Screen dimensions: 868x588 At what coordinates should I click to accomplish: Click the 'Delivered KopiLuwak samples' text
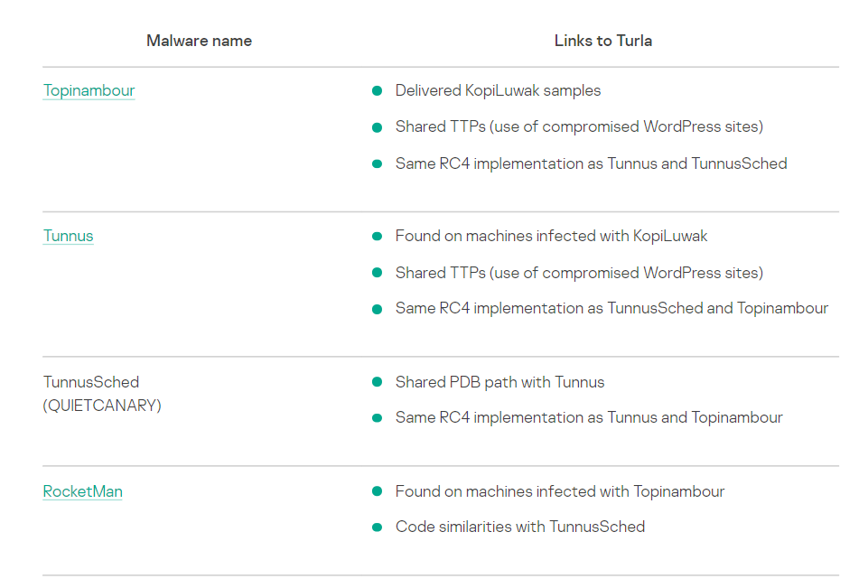498,90
